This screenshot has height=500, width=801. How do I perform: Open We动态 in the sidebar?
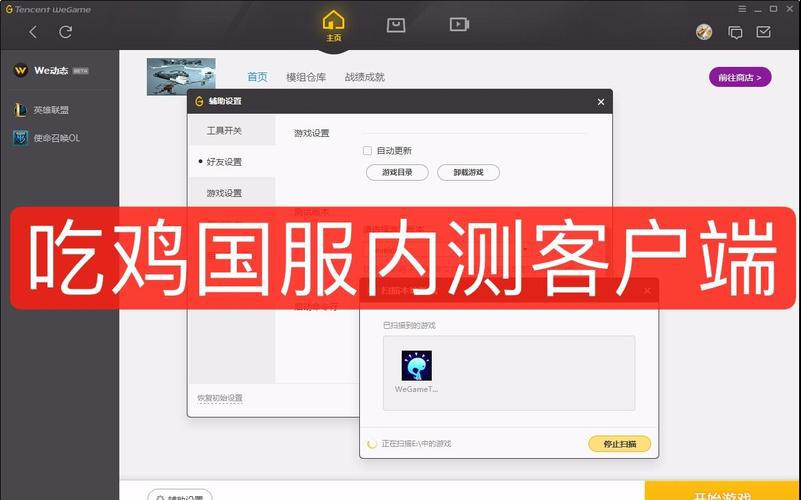point(51,70)
